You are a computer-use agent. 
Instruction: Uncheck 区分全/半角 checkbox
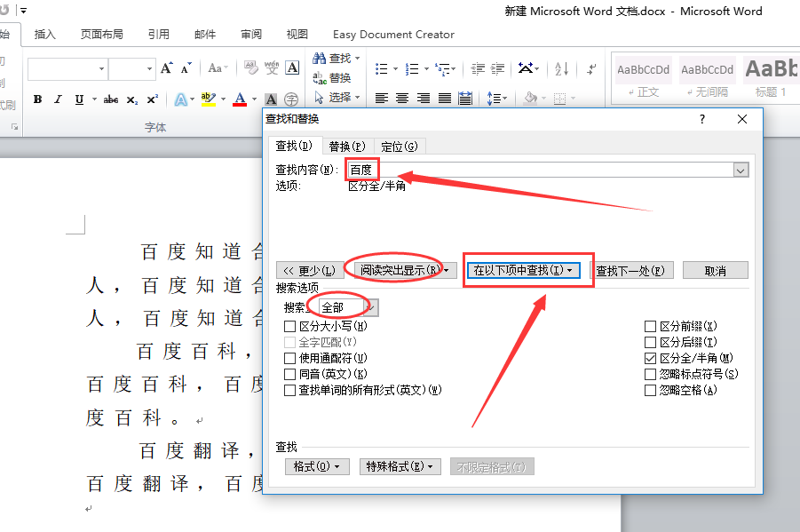coord(650,359)
